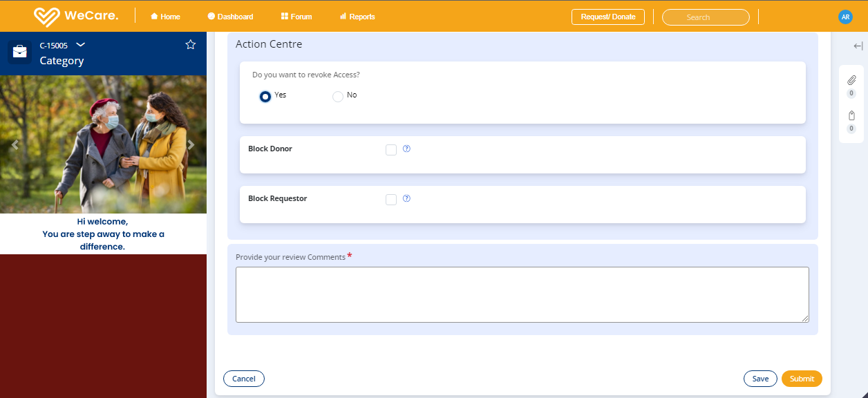Click the briefcase case icon
Image resolution: width=868 pixels, height=398 pixels.
tap(19, 52)
